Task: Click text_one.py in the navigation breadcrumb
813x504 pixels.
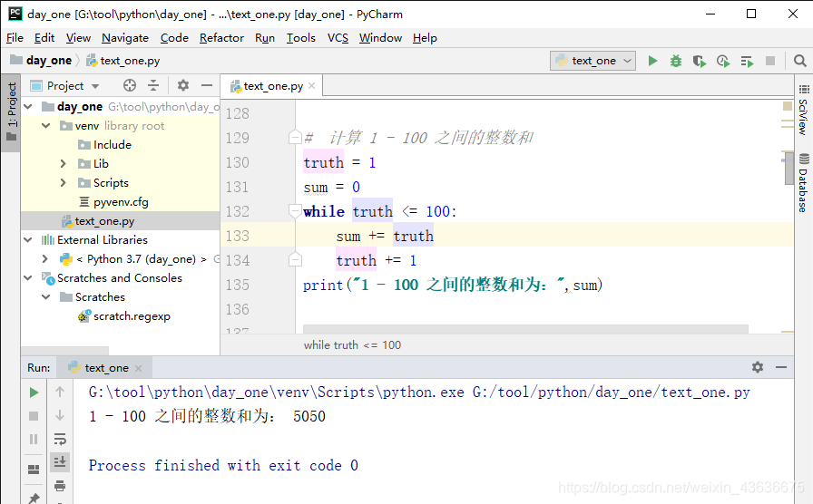Action: coord(123,61)
